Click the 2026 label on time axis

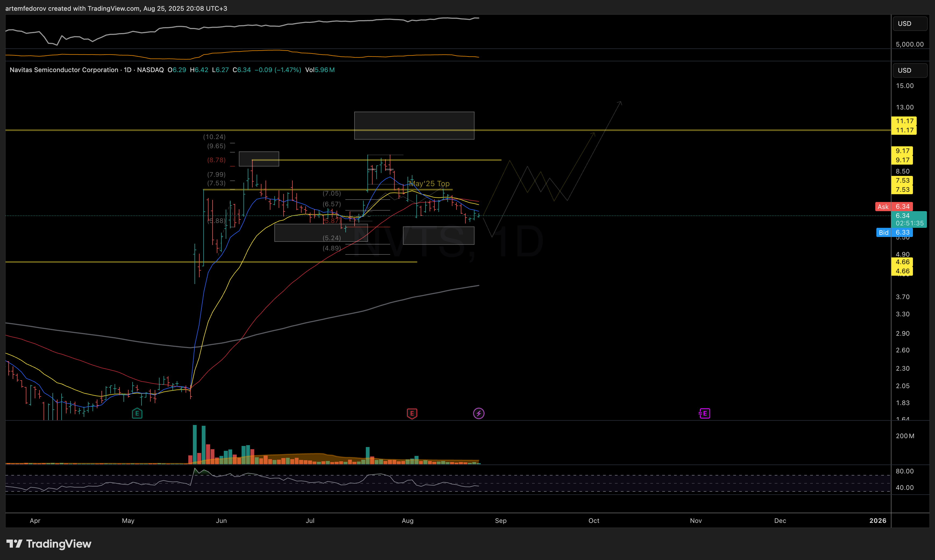(878, 520)
